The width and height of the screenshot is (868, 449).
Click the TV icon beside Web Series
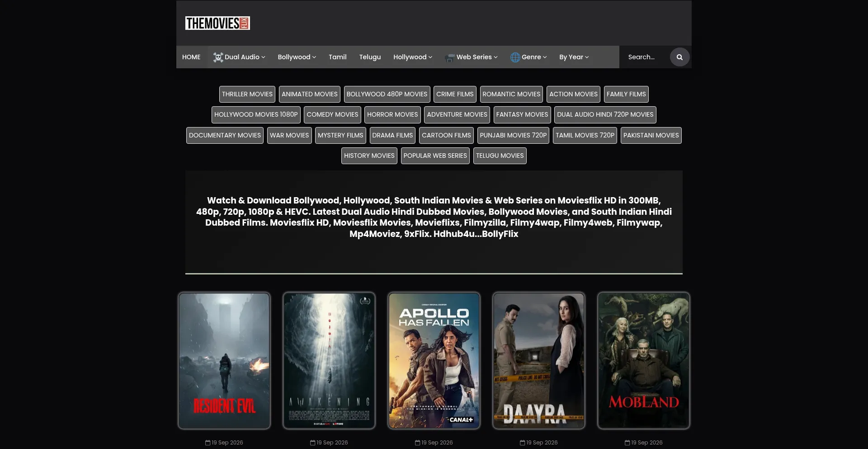click(x=450, y=57)
